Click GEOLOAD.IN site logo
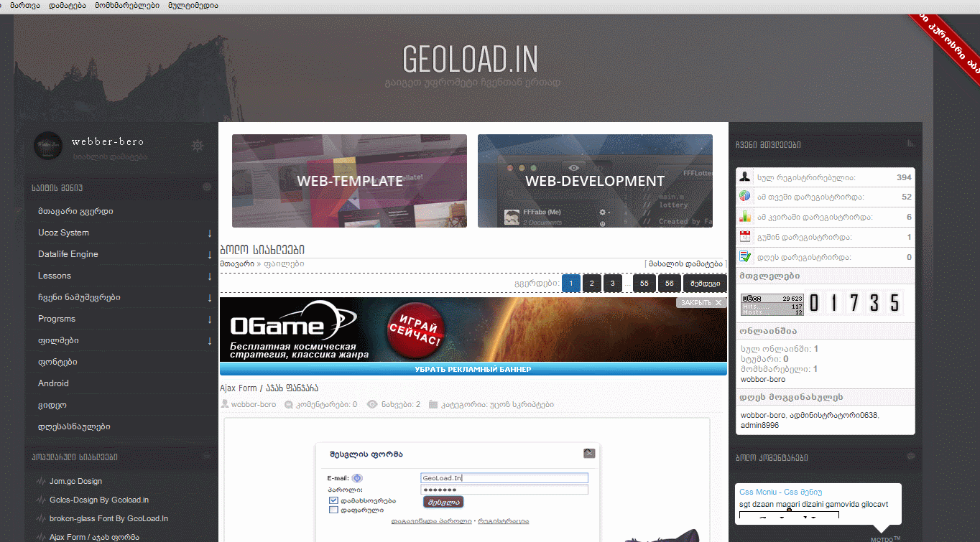Screen dimensions: 980x542 tap(470, 59)
